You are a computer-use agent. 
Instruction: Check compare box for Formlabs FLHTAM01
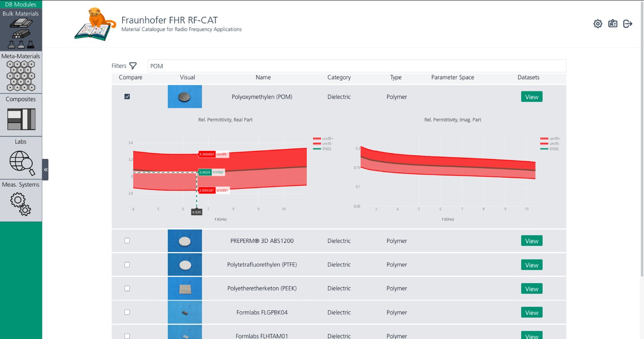[127, 336]
